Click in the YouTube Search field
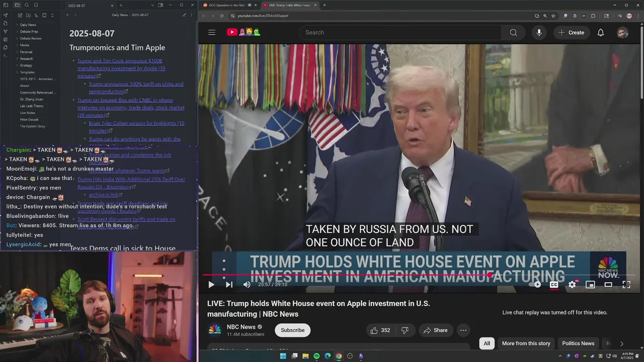 click(400, 32)
